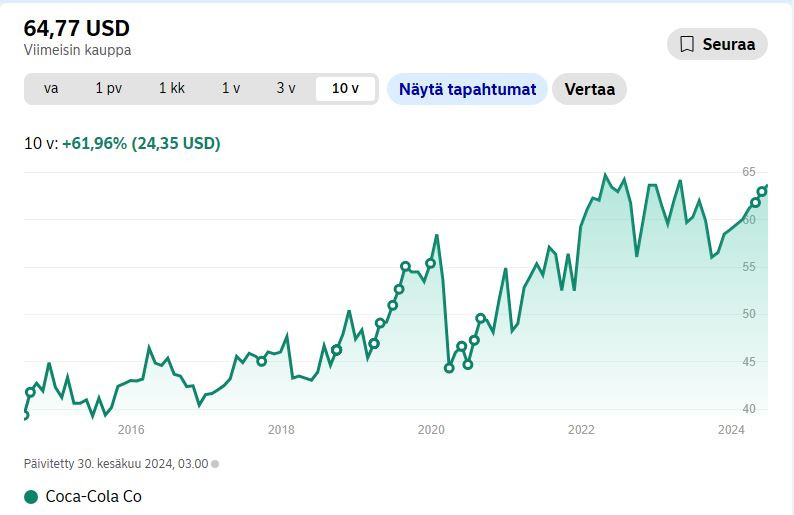Click the 64,77 USD price text

tap(76, 28)
